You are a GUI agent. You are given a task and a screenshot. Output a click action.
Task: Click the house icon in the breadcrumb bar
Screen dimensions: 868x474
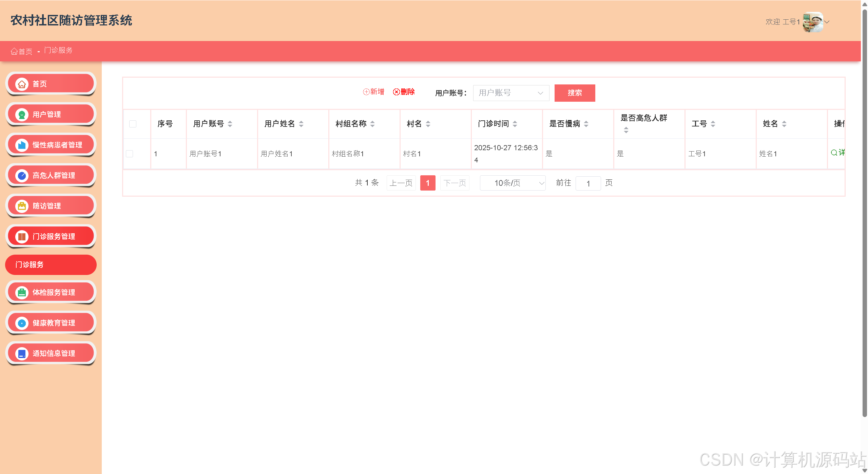[x=14, y=51]
